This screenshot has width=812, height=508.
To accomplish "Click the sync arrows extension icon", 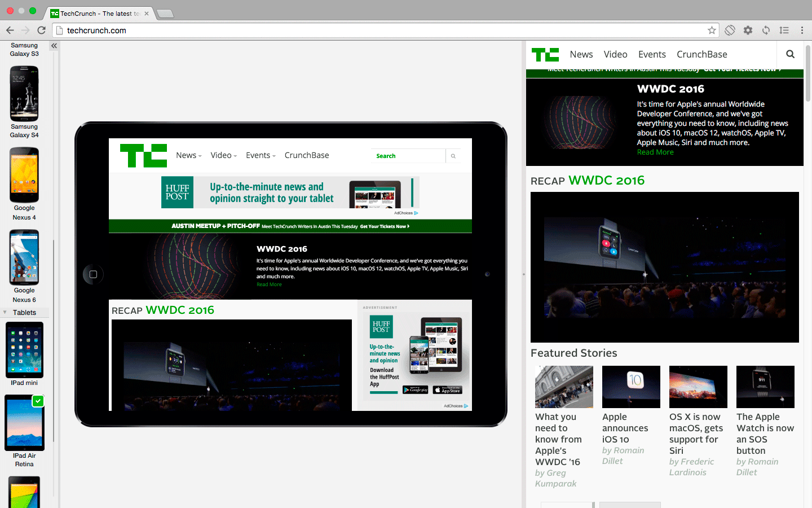I will coord(766,30).
